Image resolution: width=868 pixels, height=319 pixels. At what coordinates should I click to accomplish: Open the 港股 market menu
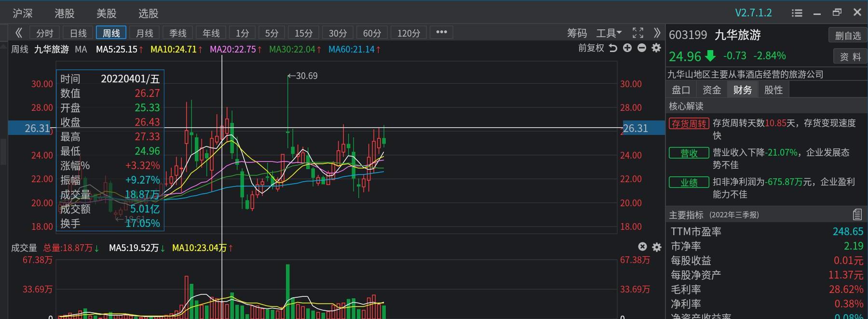pos(65,13)
